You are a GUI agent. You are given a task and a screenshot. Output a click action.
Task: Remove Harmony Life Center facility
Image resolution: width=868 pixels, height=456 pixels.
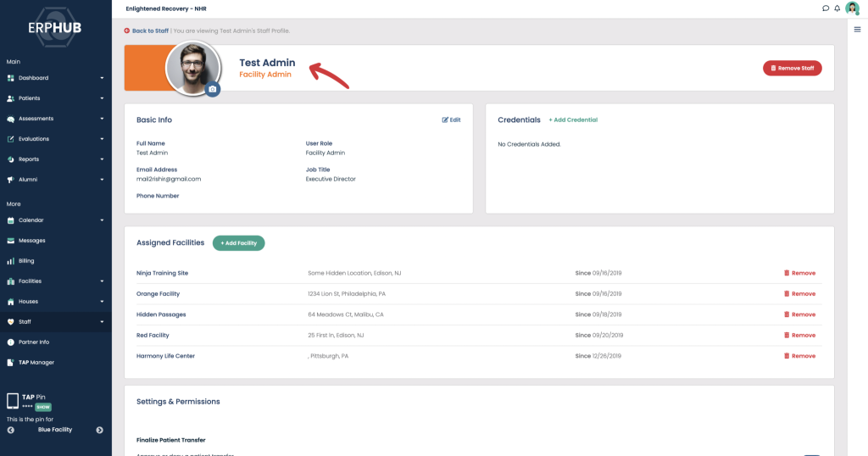pyautogui.click(x=799, y=356)
